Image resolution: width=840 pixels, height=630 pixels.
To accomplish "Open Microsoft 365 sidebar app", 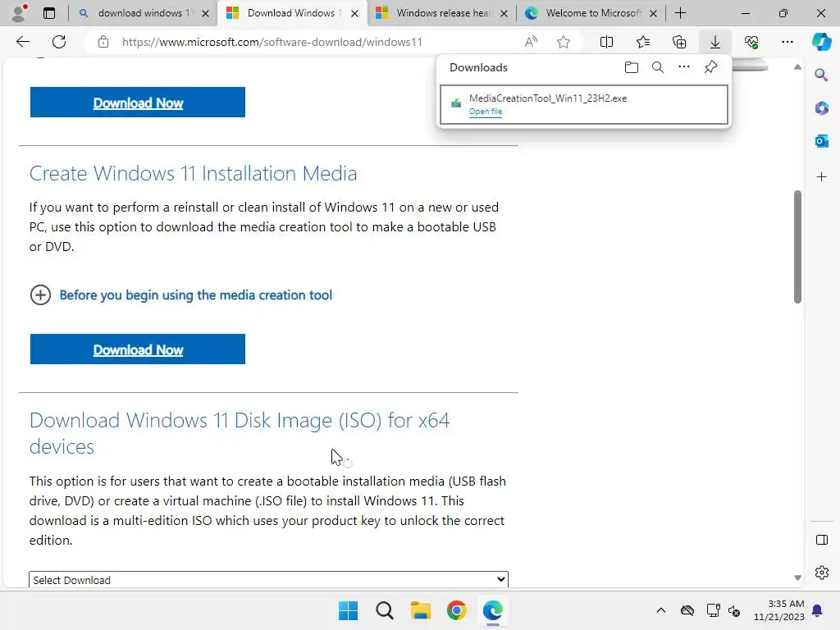I will coord(822,108).
